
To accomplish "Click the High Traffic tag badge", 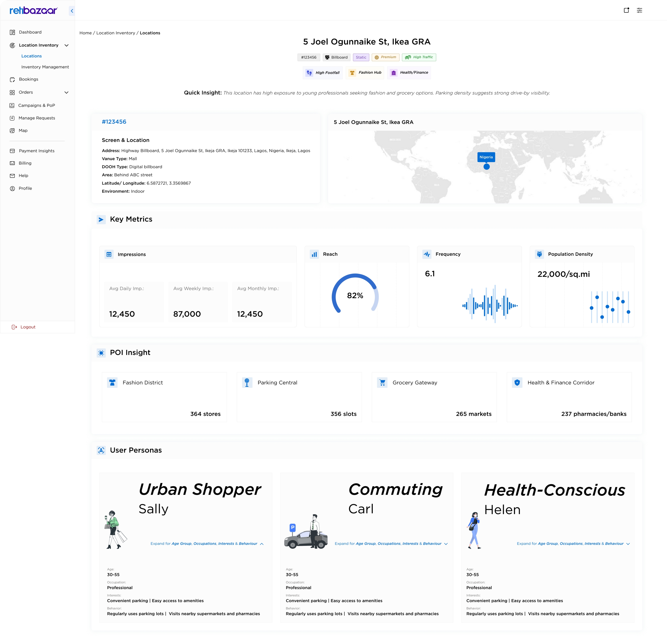I will coord(419,58).
